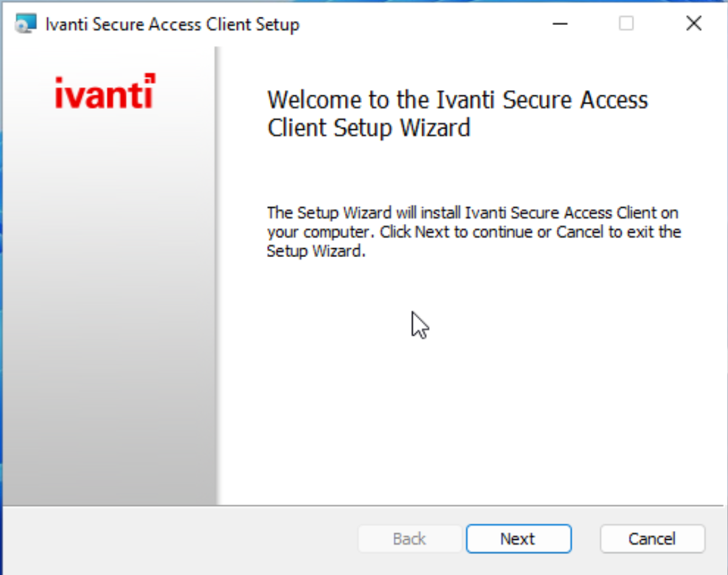Close the wizard using the X button
The height and width of the screenshot is (575, 728).
693,24
